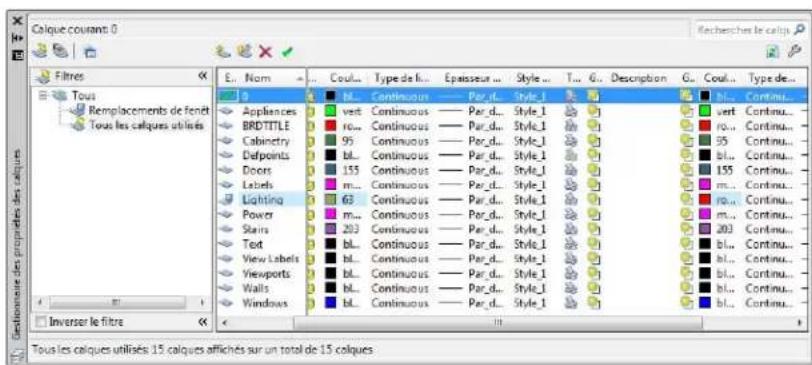
Task: Select Tous les calques utilisés filter
Action: tap(146, 125)
